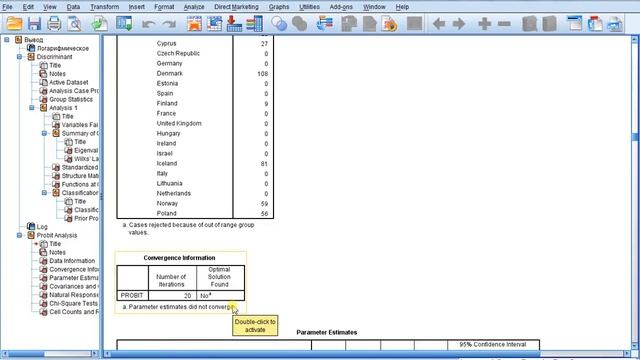640x360 pixels.
Task: Click the Select Last Output toolbar icon
Action: tap(324, 24)
